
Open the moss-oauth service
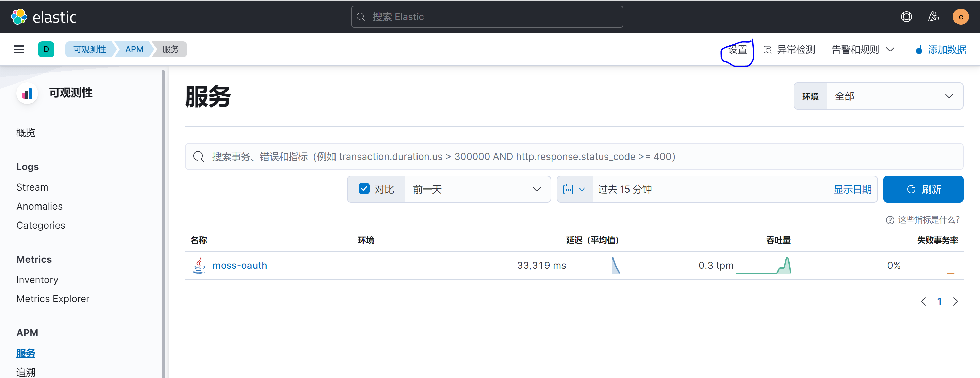coord(240,265)
